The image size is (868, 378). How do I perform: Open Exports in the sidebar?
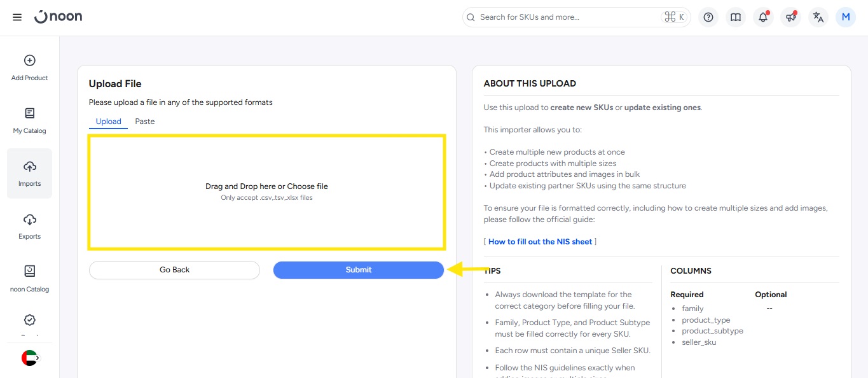coord(29,226)
